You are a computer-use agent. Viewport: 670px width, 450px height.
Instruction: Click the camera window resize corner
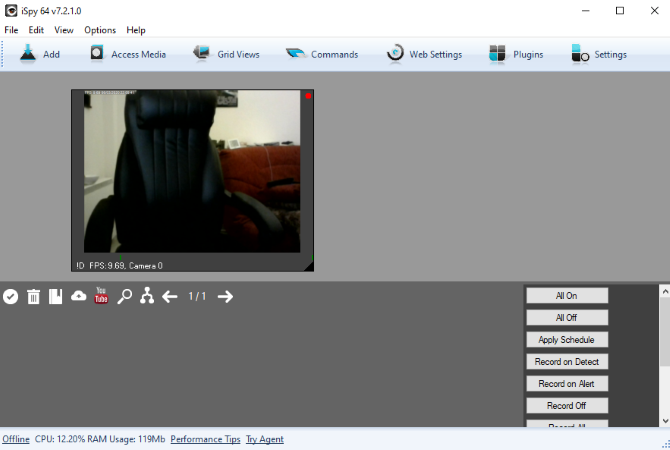pyautogui.click(x=309, y=267)
